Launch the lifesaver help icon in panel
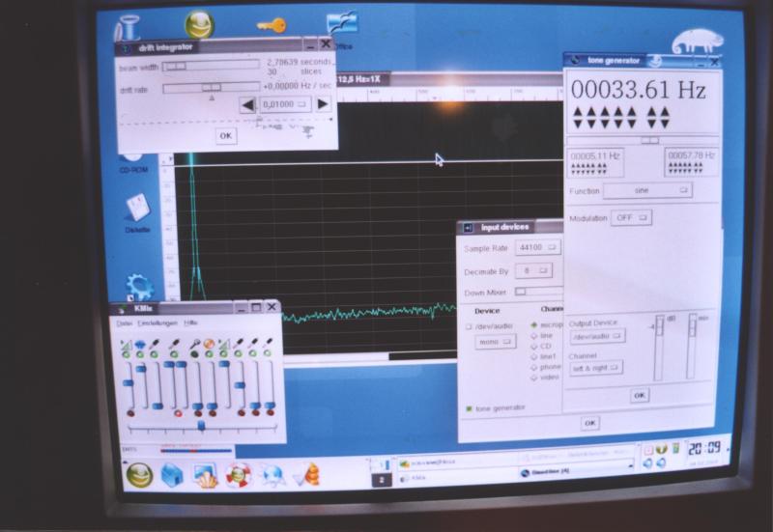The image size is (773, 532). click(x=238, y=474)
